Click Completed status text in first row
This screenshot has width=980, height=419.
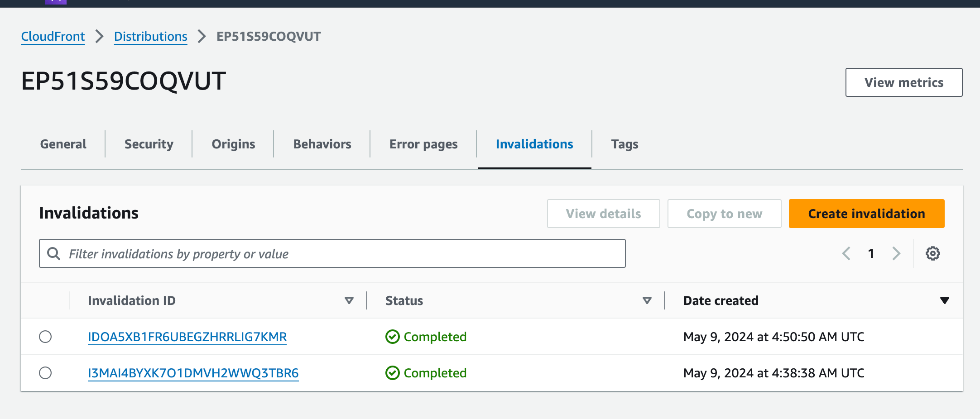tap(435, 337)
